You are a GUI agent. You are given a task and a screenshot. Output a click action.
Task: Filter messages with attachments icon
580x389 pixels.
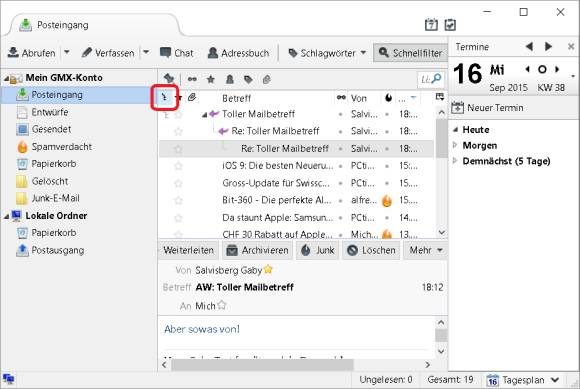click(267, 79)
